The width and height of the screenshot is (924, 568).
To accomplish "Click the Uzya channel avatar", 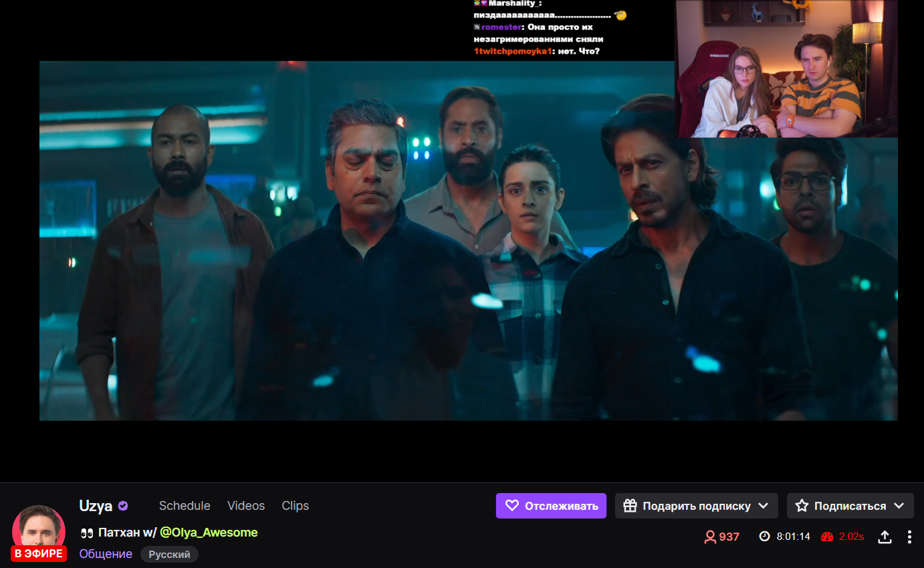I will click(x=39, y=531).
